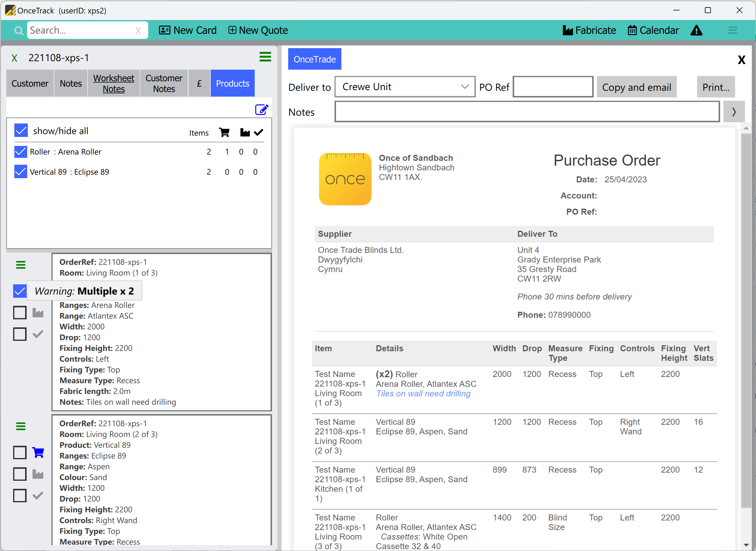
Task: Uncheck the Vertical 89 : Eclipse 89 checkbox
Action: (21, 172)
